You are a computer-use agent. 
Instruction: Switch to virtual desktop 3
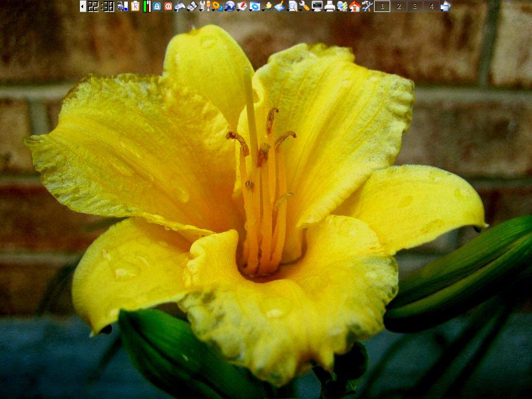pyautogui.click(x=415, y=6)
